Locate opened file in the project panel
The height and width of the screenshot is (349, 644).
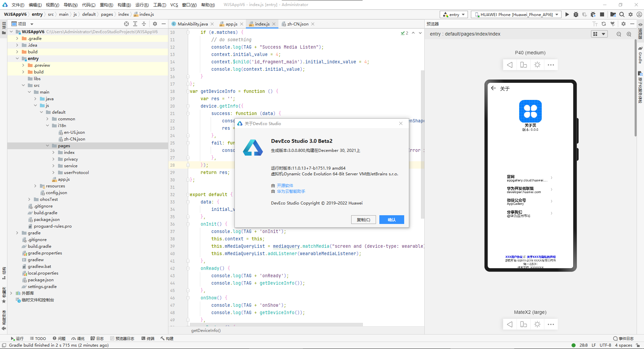(126, 24)
